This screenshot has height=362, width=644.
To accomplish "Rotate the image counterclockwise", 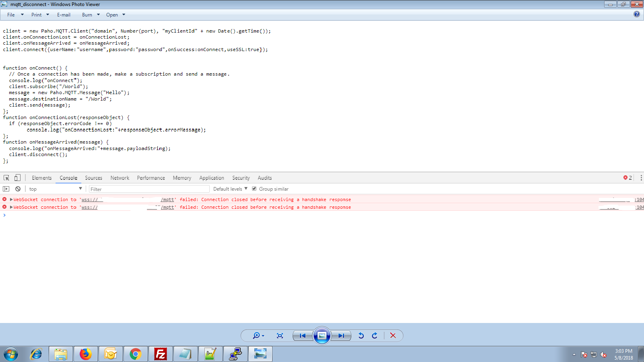I will point(361,335).
